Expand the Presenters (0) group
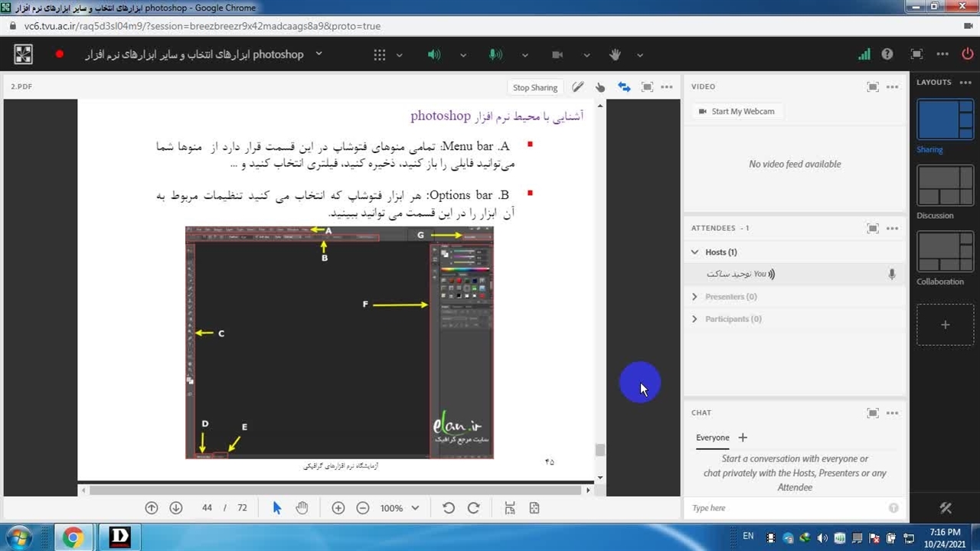The image size is (980, 551). 695,297
